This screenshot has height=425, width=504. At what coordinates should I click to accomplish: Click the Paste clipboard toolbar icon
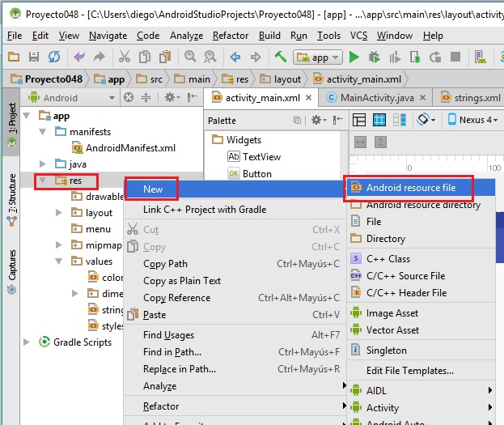pyautogui.click(x=165, y=57)
